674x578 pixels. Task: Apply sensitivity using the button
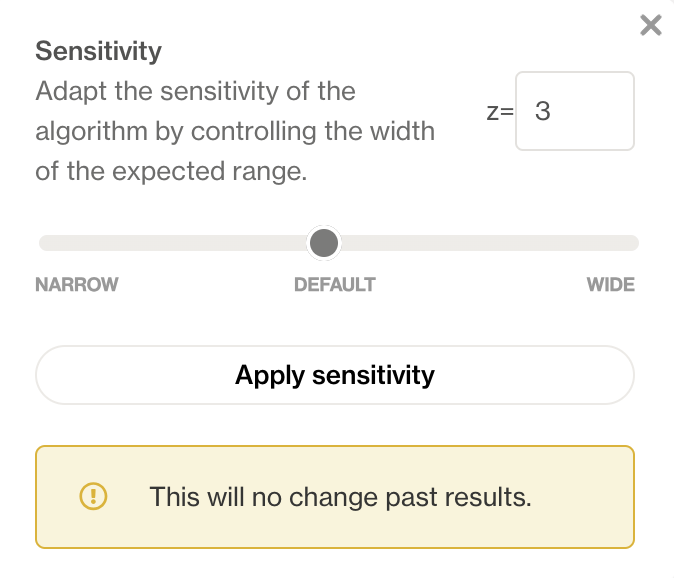coord(335,375)
